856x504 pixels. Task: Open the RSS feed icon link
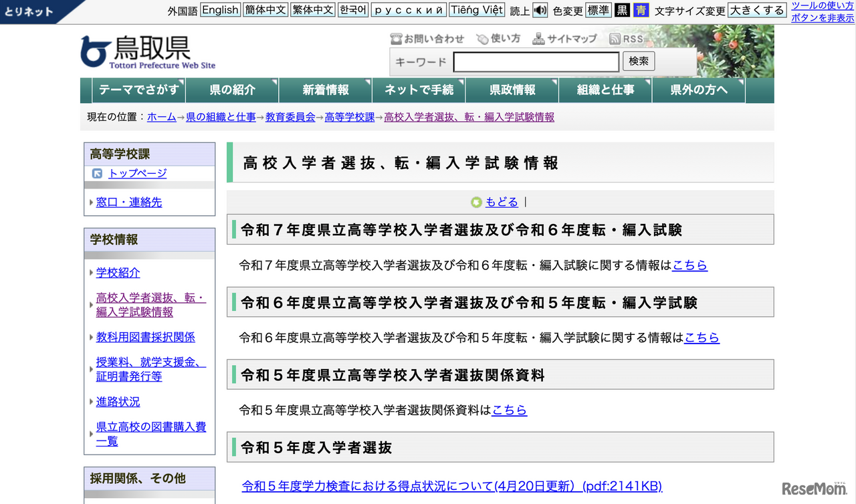click(615, 39)
